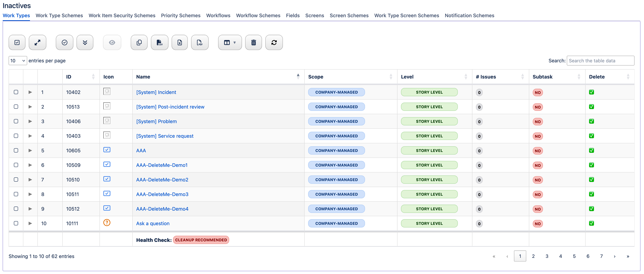Export the table to Excel file
This screenshot has height=274, width=644.
point(180,43)
